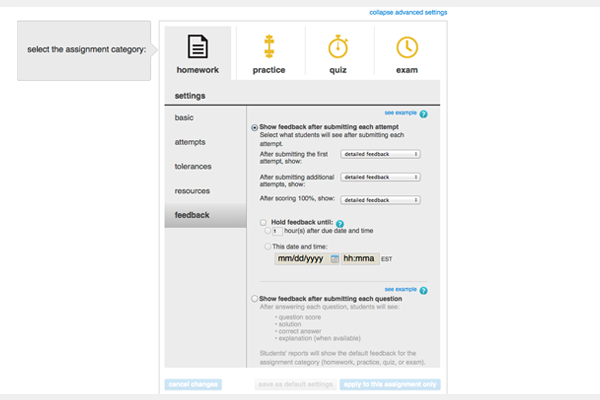Click the collapse advanced settings link

[x=408, y=12]
